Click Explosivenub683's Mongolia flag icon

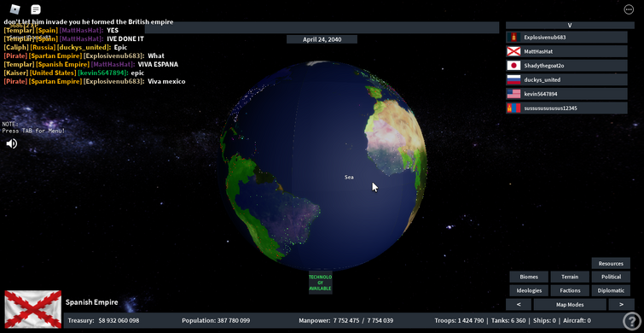[513, 38]
